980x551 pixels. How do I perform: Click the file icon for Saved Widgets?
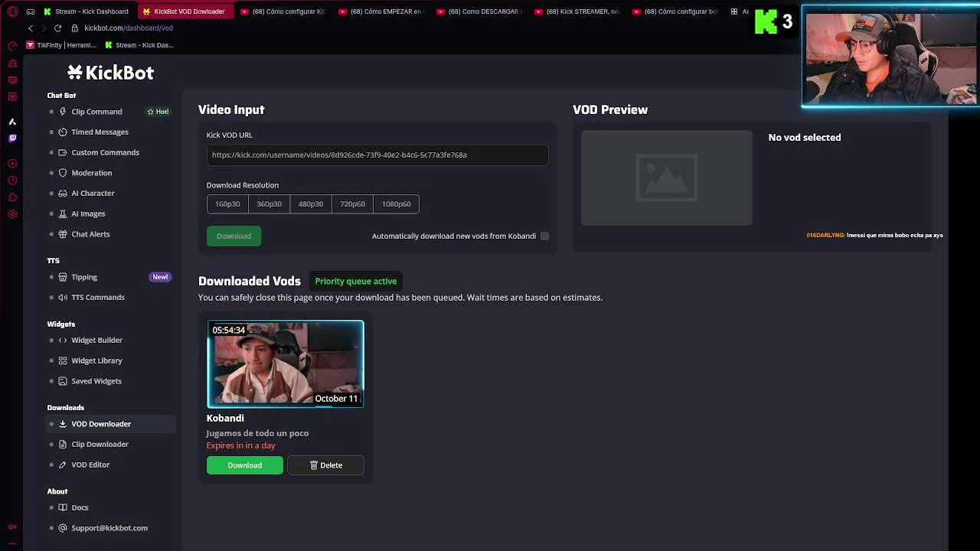(63, 381)
